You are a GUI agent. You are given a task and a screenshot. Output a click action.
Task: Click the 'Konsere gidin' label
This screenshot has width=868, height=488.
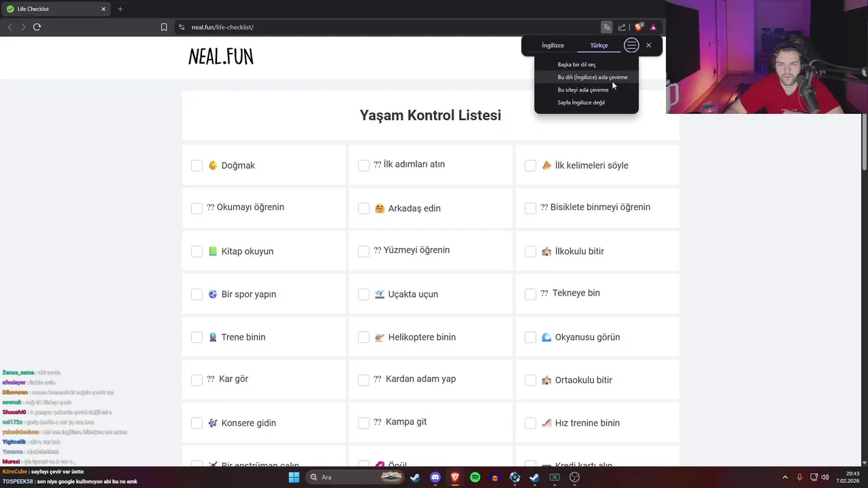coord(248,423)
